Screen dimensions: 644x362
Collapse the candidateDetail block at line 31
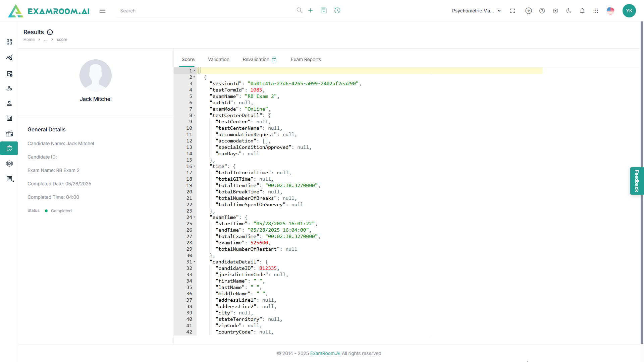[x=194, y=262]
